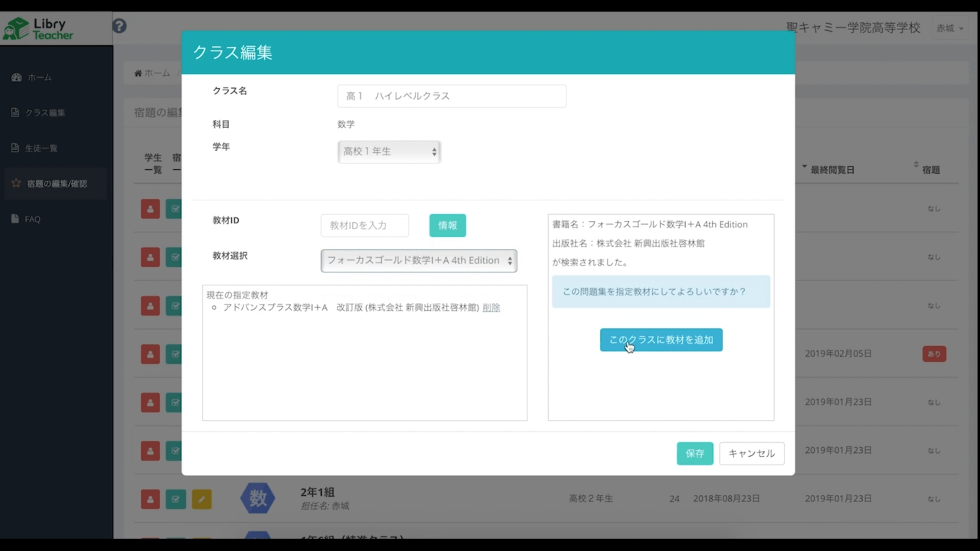Open the 学年 dropdown showing 高校1年生

point(389,152)
